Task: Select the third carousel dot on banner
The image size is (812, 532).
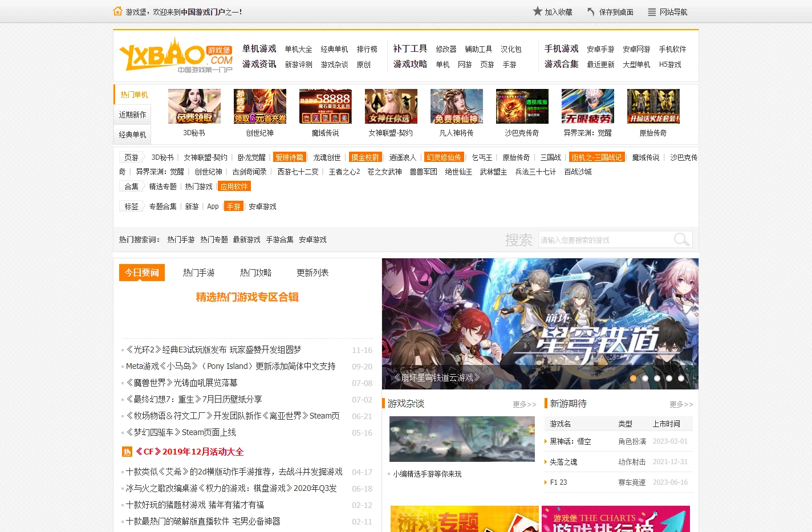Action: pyautogui.click(x=657, y=378)
